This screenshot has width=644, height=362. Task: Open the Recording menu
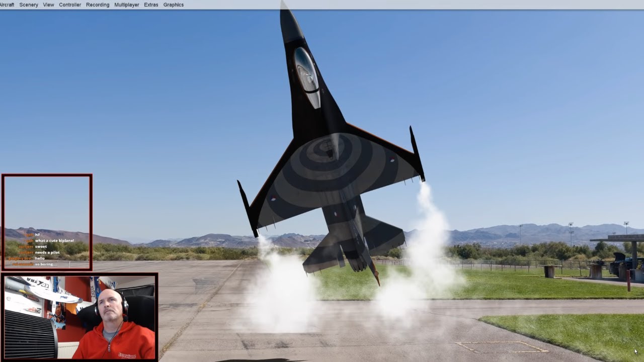tap(97, 5)
